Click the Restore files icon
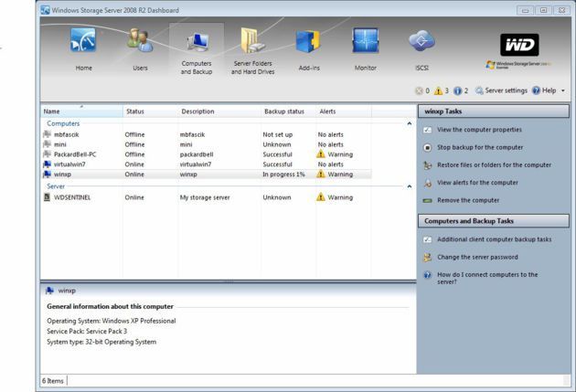The height and width of the screenshot is (392, 576). tap(427, 165)
